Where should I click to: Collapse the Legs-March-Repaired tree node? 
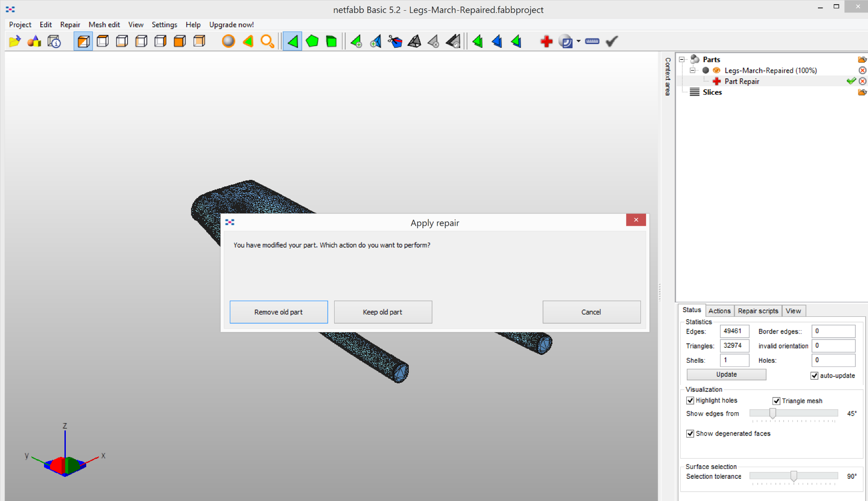coord(692,71)
